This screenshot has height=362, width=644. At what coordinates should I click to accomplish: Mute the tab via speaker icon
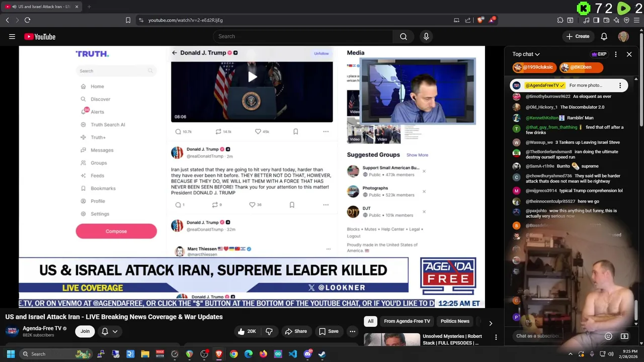14,7
